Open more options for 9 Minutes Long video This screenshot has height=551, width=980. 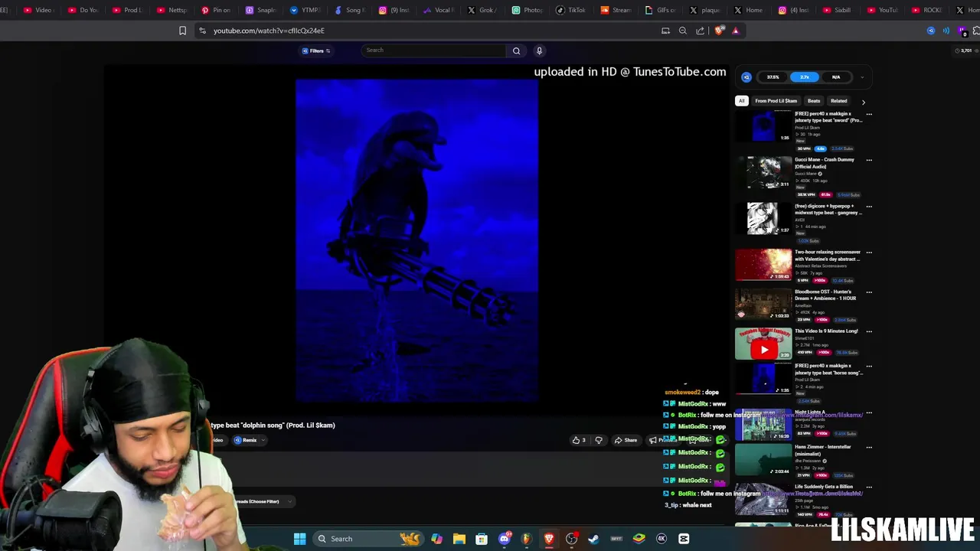[869, 331]
